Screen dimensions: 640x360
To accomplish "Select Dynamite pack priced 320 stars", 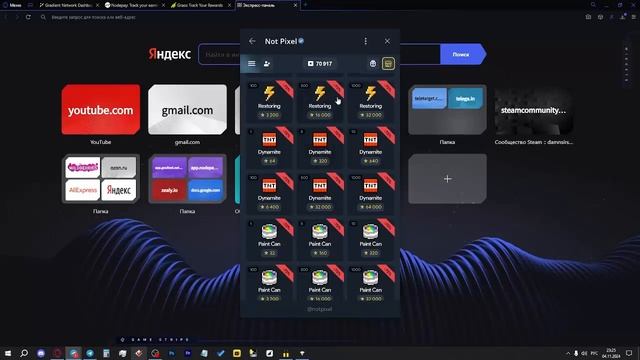I will [x=320, y=147].
